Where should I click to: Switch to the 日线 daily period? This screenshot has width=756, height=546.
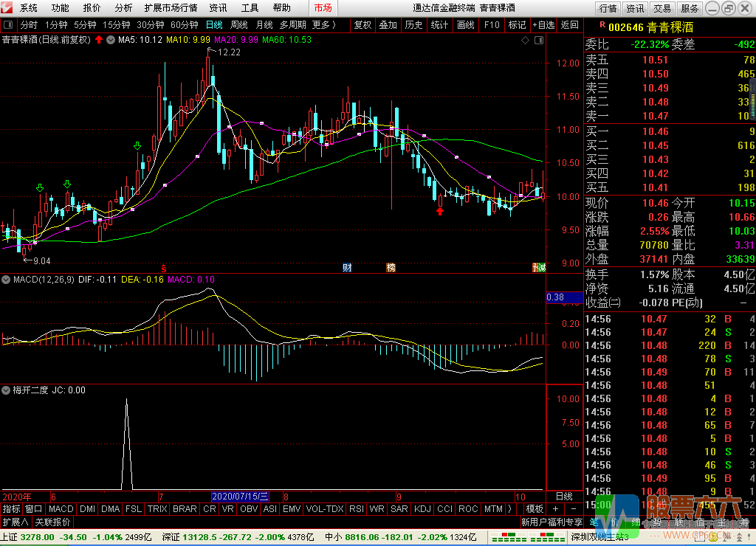click(214, 24)
